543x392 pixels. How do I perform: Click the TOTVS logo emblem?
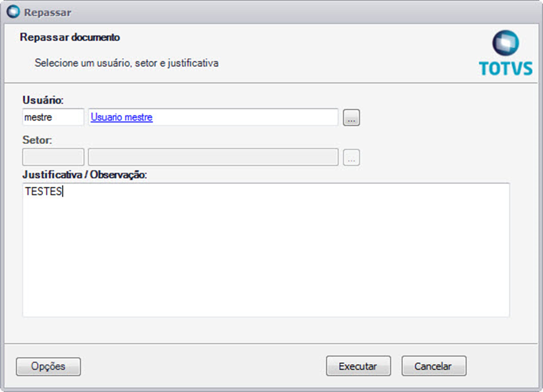tap(506, 43)
